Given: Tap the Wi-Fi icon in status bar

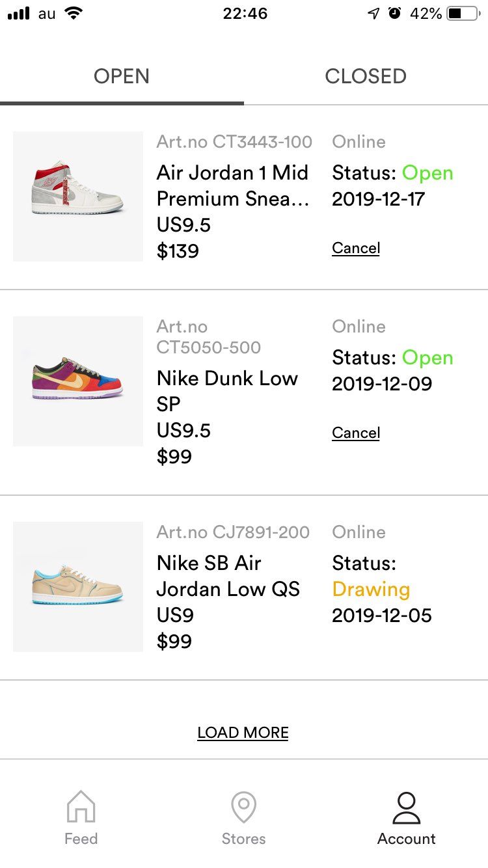Looking at the screenshot, I should 74,13.
